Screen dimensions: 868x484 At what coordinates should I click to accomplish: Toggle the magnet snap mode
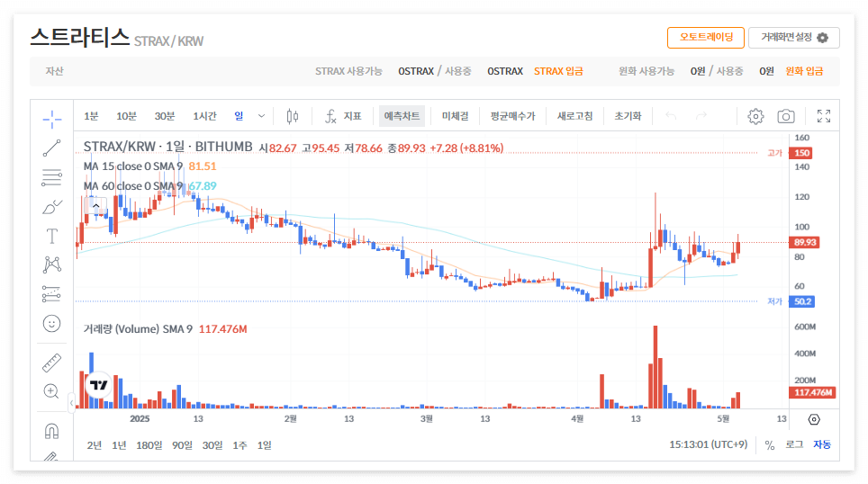click(x=52, y=431)
